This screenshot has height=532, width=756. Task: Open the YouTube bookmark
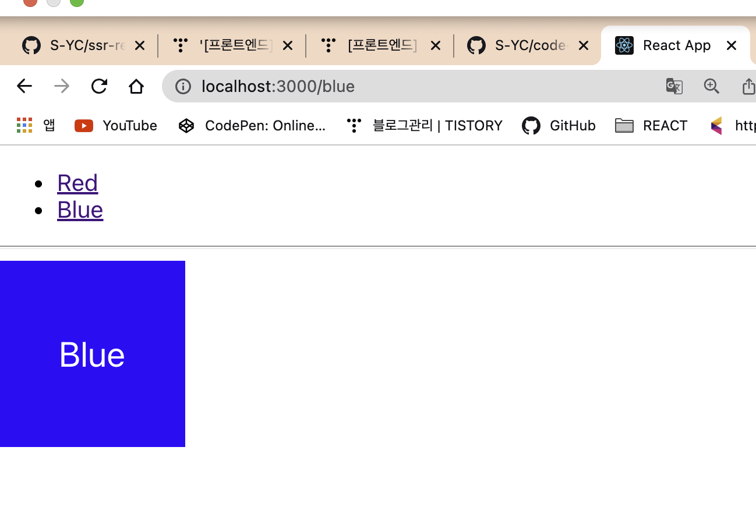(x=116, y=125)
